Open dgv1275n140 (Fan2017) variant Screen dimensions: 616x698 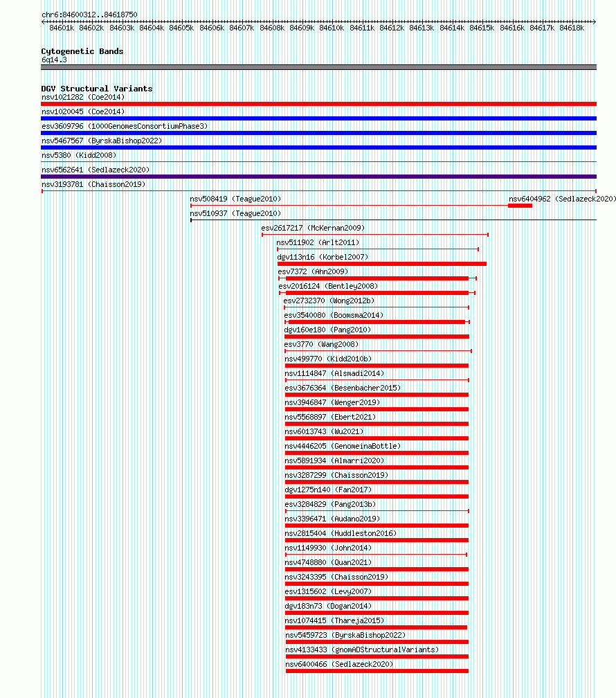(x=328, y=490)
